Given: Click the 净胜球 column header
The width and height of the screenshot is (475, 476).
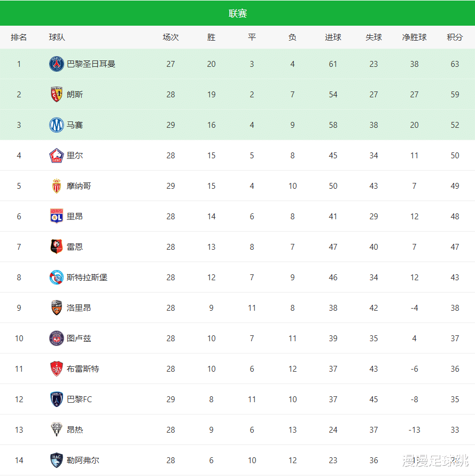Looking at the screenshot, I should coord(414,37).
